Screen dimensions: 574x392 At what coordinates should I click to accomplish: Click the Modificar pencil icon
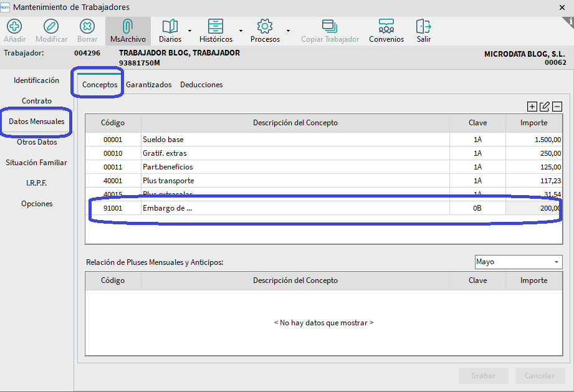click(51, 26)
